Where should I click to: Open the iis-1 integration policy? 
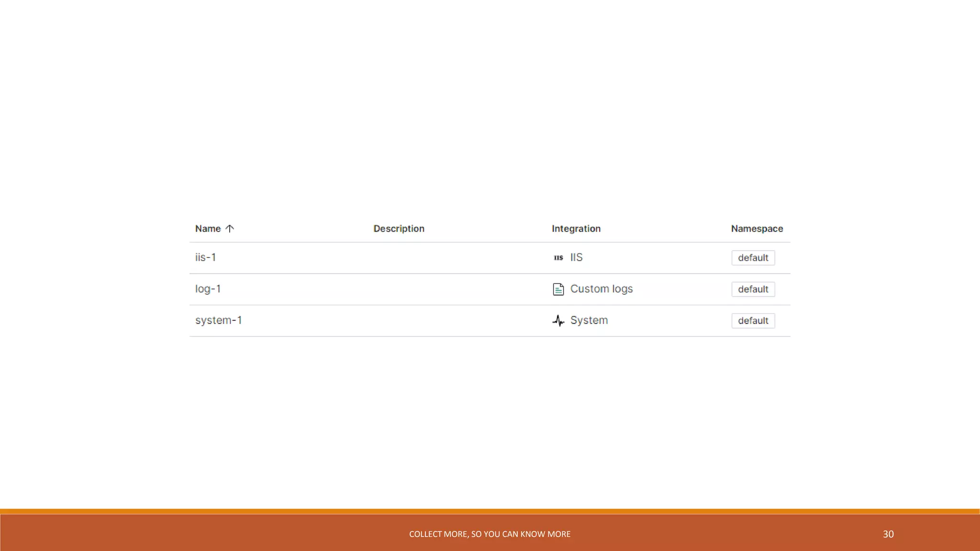click(x=205, y=257)
